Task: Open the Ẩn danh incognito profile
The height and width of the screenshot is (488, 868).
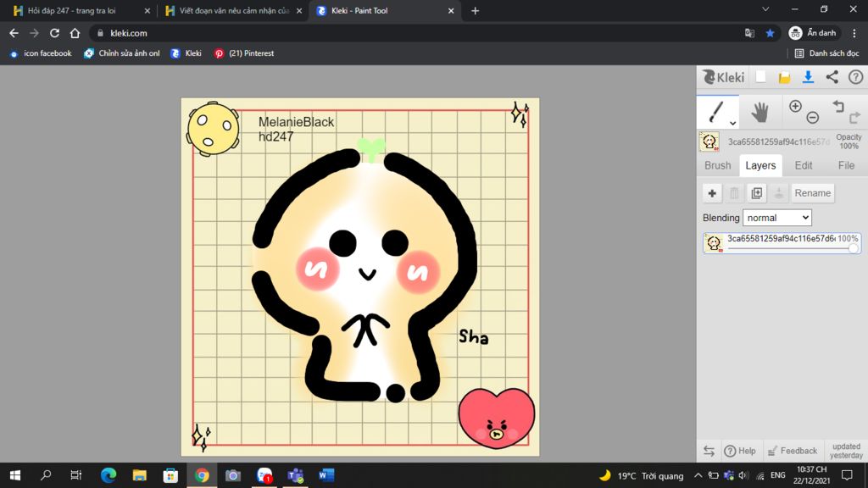Action: click(812, 33)
